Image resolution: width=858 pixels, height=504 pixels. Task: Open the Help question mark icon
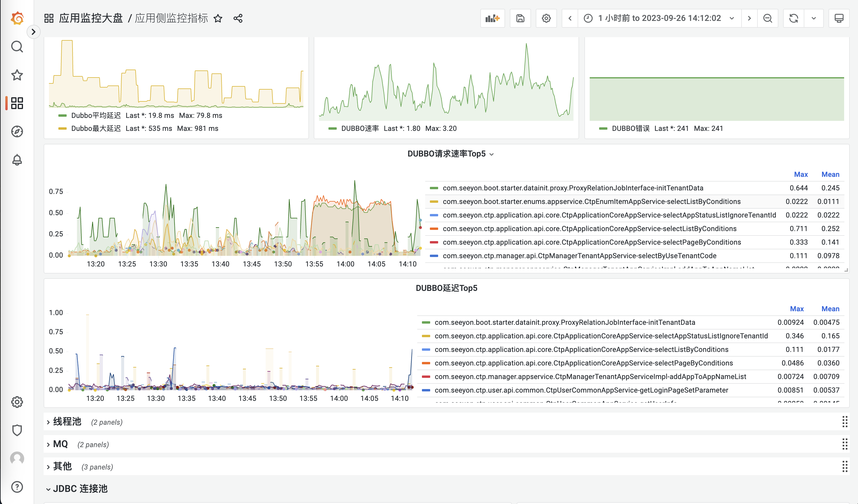pos(17,487)
